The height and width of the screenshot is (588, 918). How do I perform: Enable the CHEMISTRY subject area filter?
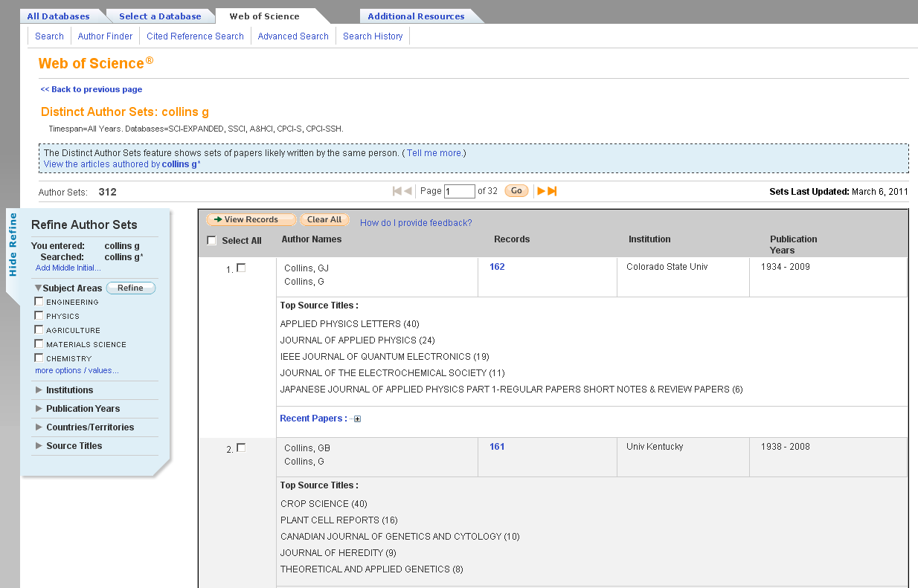coord(39,358)
